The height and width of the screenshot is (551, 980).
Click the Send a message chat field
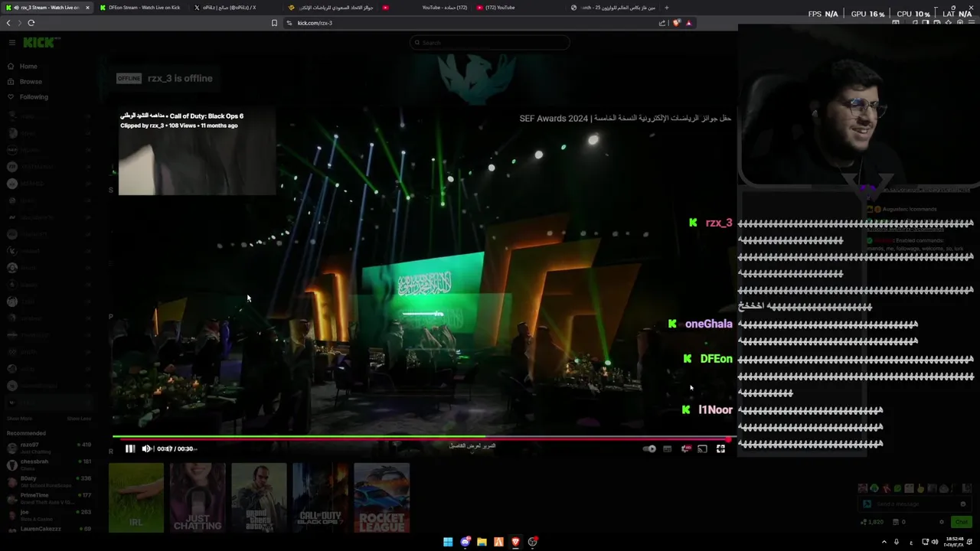[915, 504]
